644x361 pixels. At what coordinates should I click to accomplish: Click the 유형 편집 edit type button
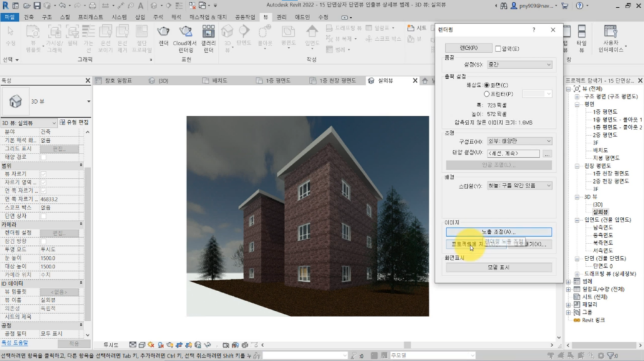click(74, 123)
